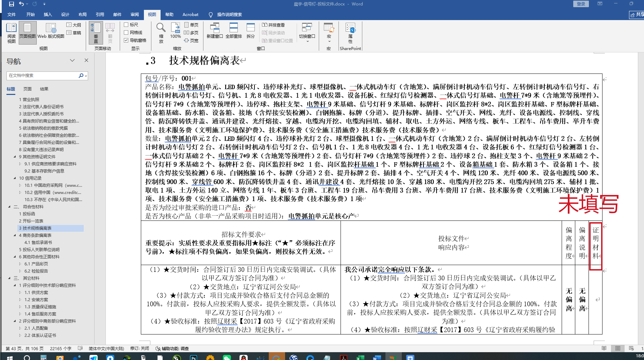Image resolution: width=644 pixels, height=360 pixels.
Task: Open the navigation pane options dropdown arrow
Action: point(72,61)
